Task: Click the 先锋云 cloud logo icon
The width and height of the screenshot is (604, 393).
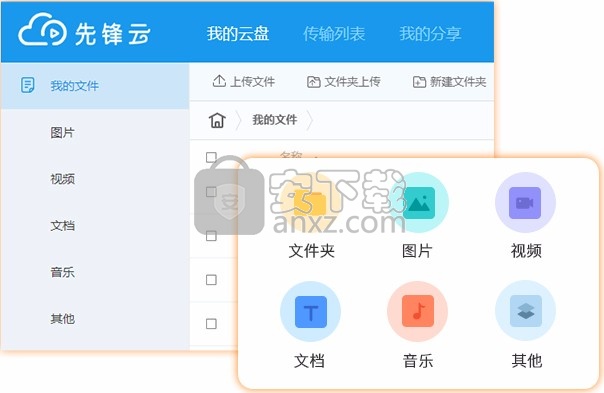Action: coord(42,30)
